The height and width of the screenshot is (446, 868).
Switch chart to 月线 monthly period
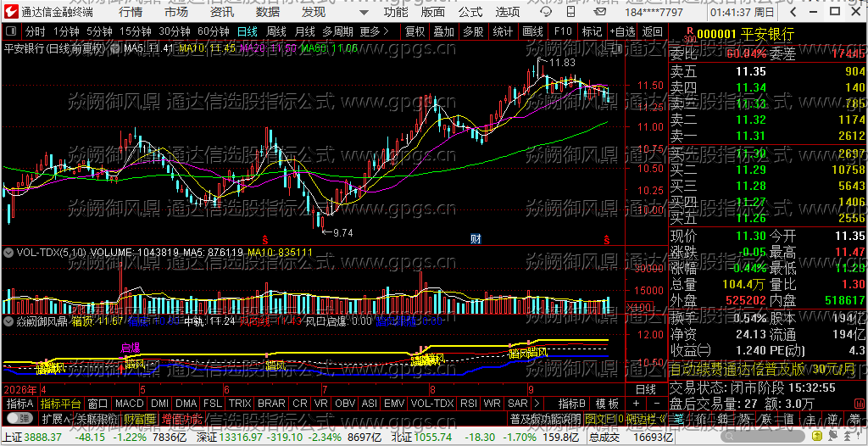[x=304, y=31]
